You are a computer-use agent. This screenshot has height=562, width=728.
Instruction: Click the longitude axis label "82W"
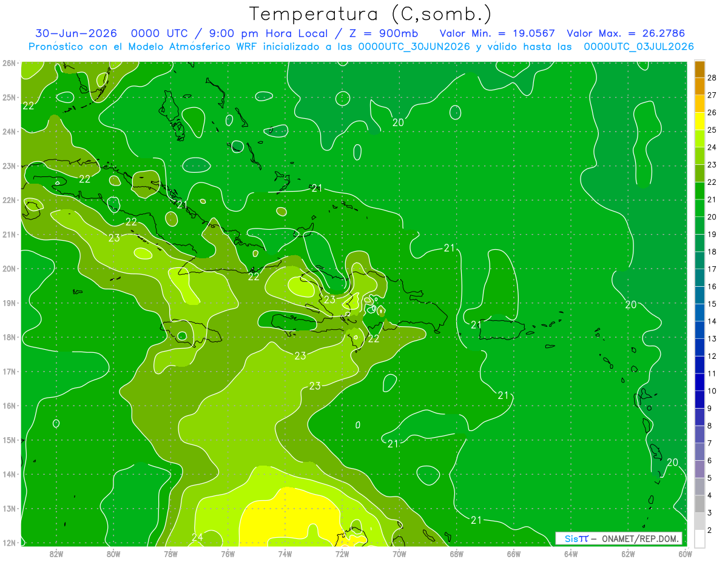click(x=56, y=554)
